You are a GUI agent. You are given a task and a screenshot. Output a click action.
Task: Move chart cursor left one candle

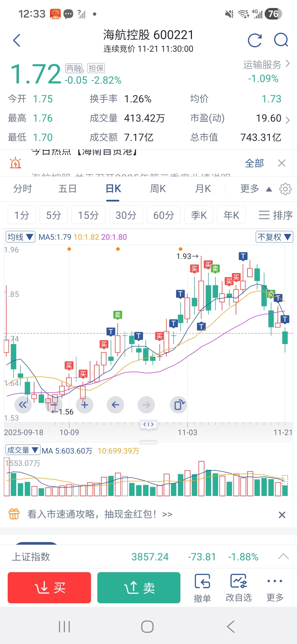(115, 405)
